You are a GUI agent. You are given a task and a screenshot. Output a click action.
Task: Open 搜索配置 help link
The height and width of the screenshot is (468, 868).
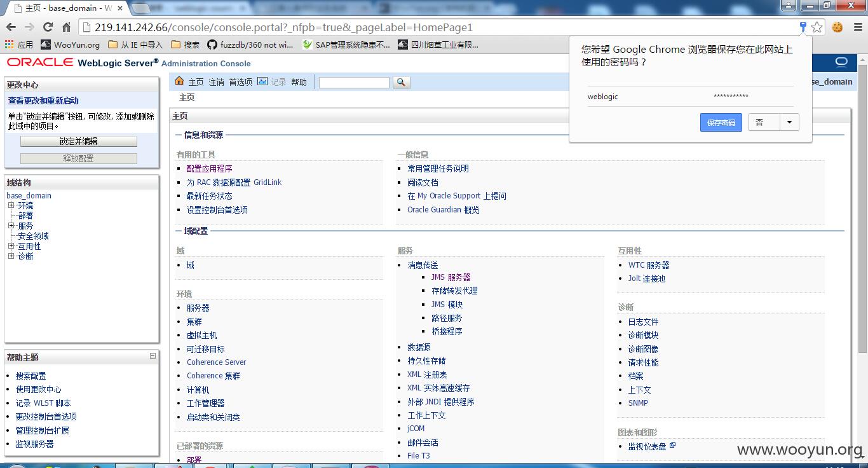pyautogui.click(x=31, y=376)
